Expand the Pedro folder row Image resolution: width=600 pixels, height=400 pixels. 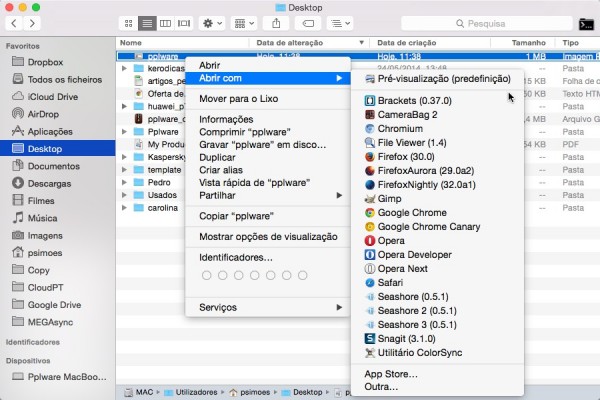(x=124, y=182)
